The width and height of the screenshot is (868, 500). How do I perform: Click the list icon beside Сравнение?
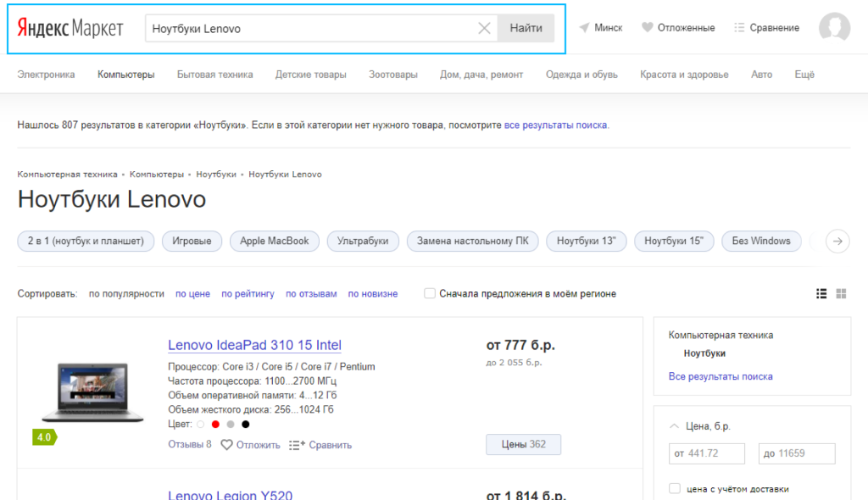coord(739,28)
